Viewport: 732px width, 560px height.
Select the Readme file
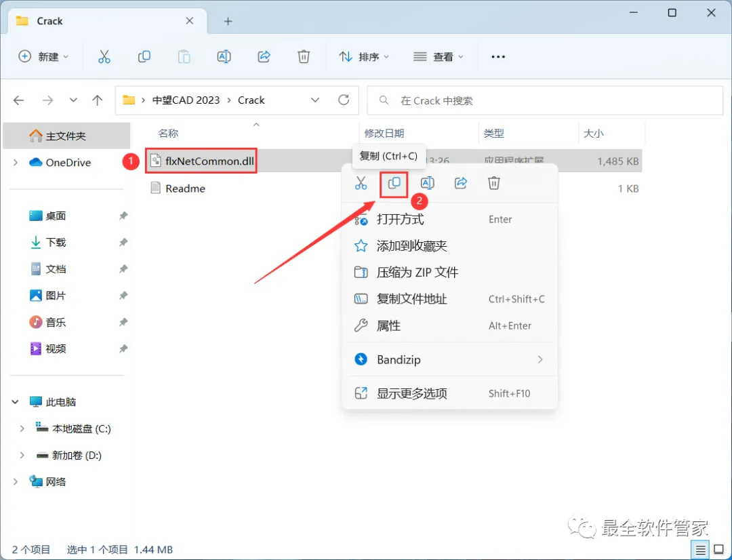click(x=178, y=188)
